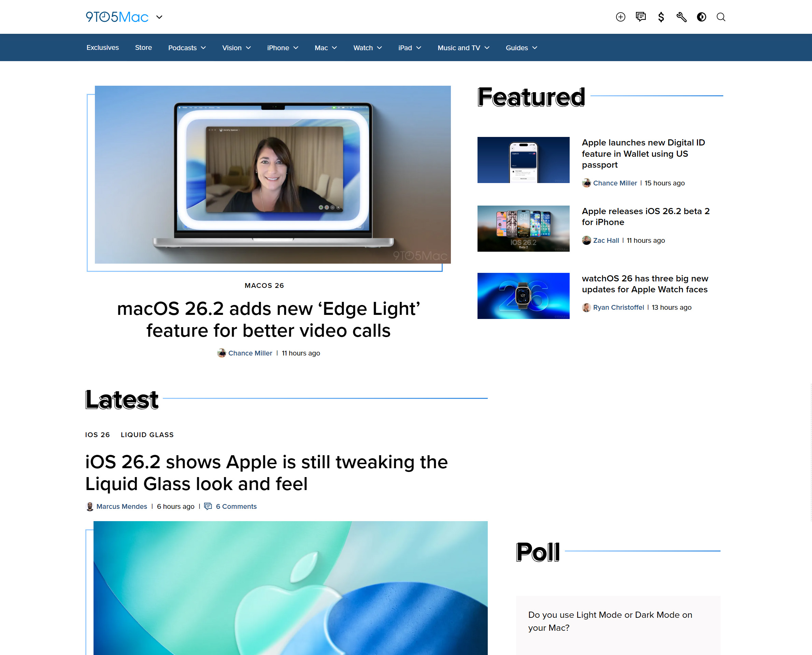This screenshot has width=812, height=655.
Task: Open the watchOS 26 featured thumbnail
Action: tap(523, 296)
